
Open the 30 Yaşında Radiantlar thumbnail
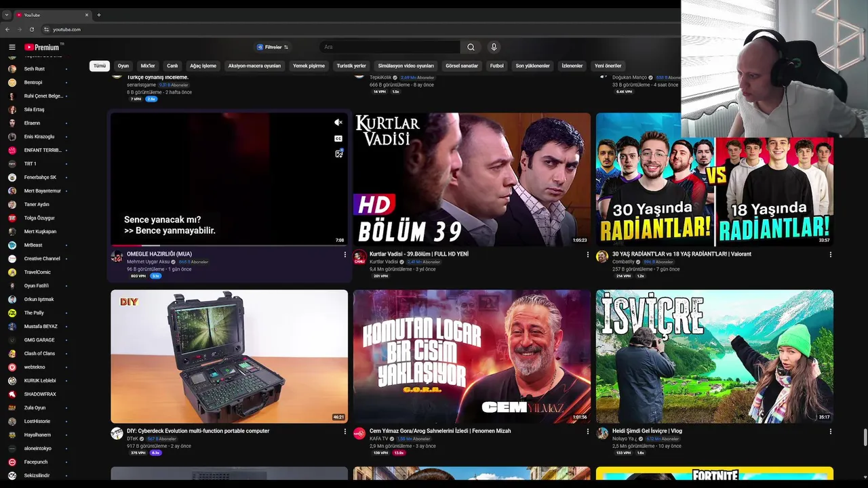point(715,179)
